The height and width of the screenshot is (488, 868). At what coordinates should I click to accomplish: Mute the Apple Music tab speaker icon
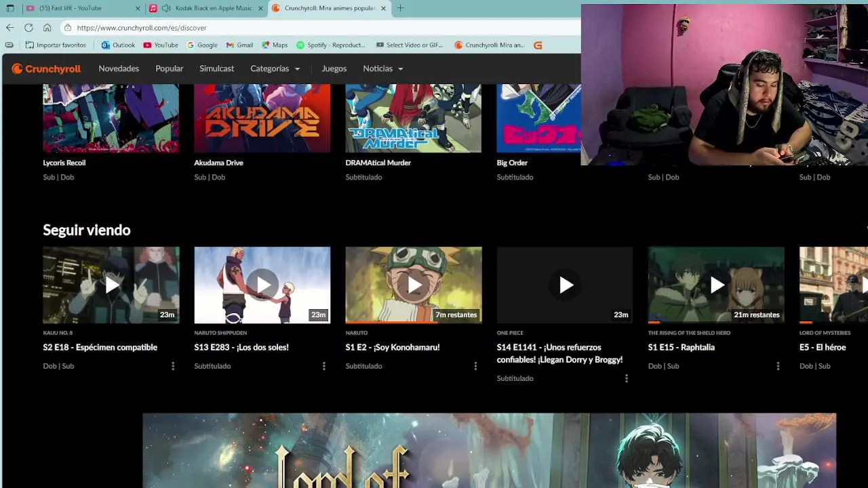(166, 8)
